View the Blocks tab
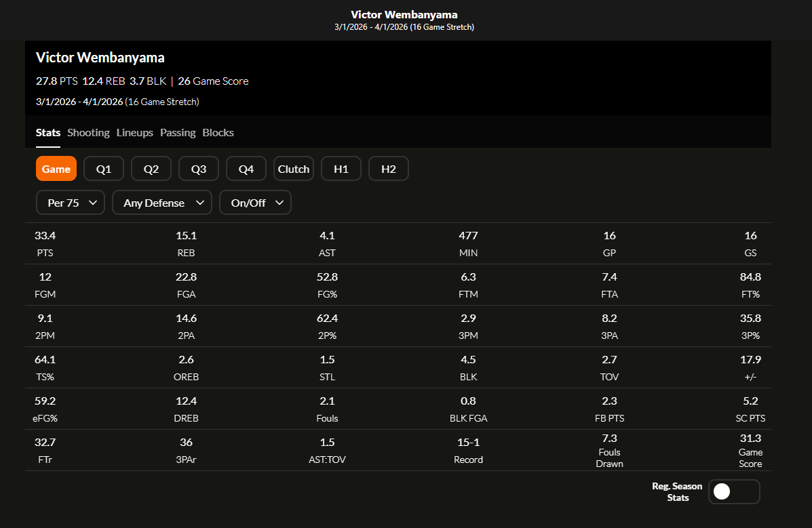 point(218,133)
